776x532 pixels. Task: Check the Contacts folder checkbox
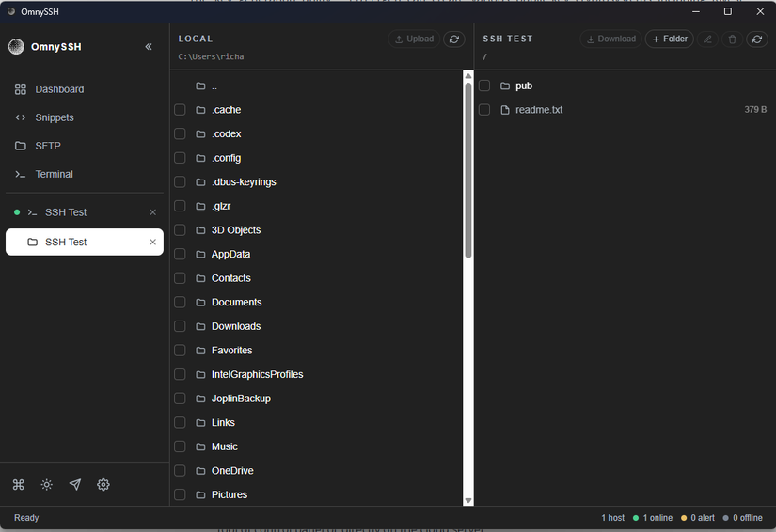[181, 278]
